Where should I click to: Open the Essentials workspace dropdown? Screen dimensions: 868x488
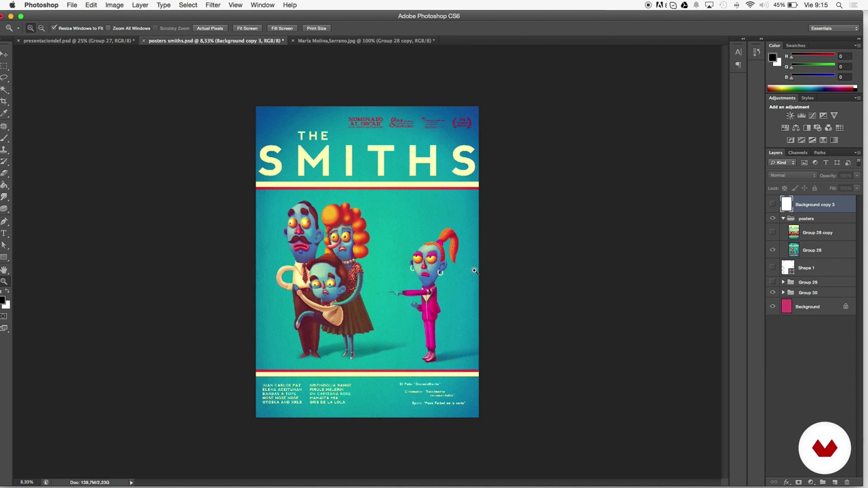pos(834,28)
